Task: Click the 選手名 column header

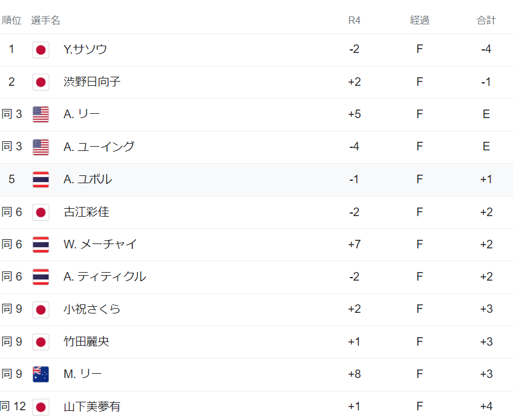Action: (x=46, y=20)
